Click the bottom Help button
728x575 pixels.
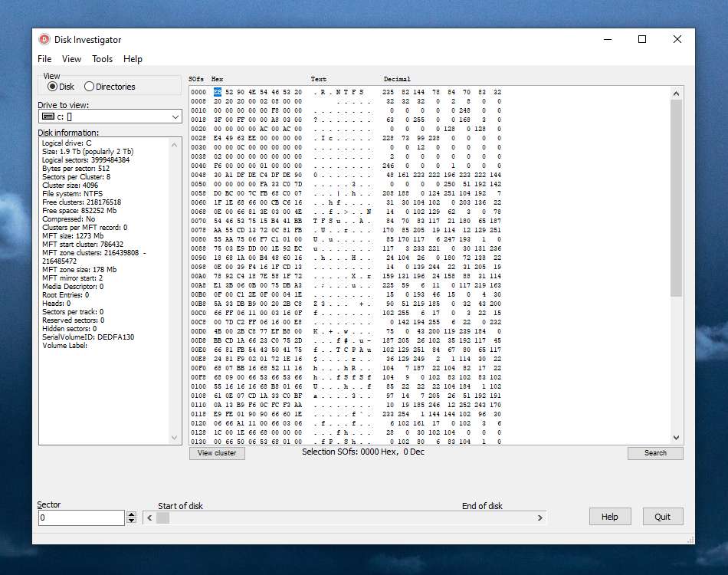point(610,517)
